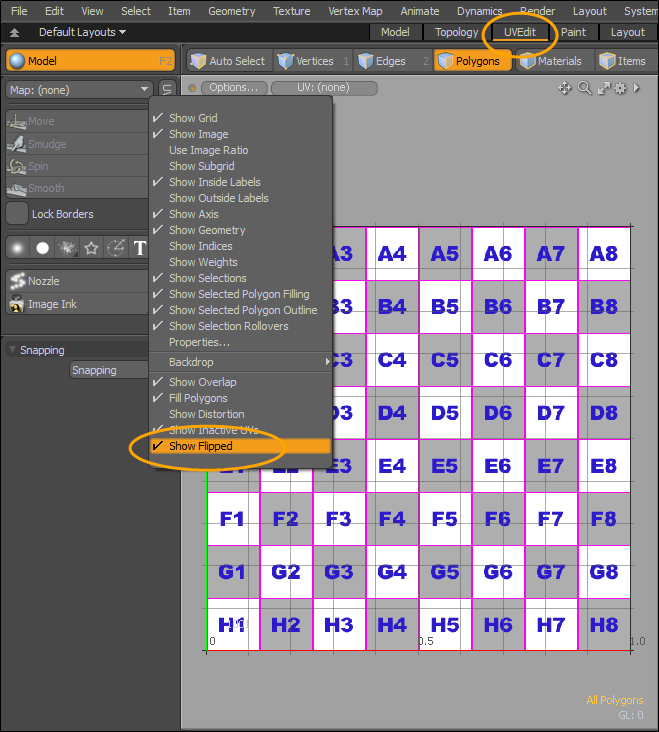Image resolution: width=659 pixels, height=732 pixels.
Task: Switch to the UVEdit layout tab
Action: (x=520, y=32)
